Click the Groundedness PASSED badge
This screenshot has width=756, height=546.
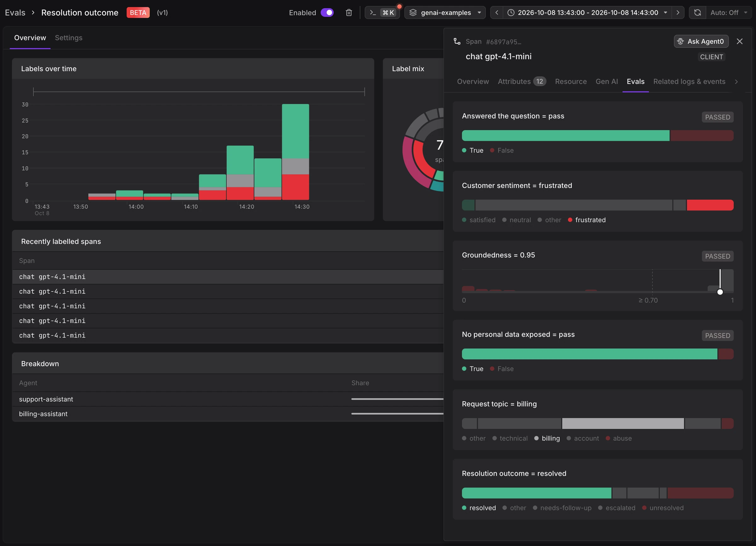pyautogui.click(x=717, y=257)
